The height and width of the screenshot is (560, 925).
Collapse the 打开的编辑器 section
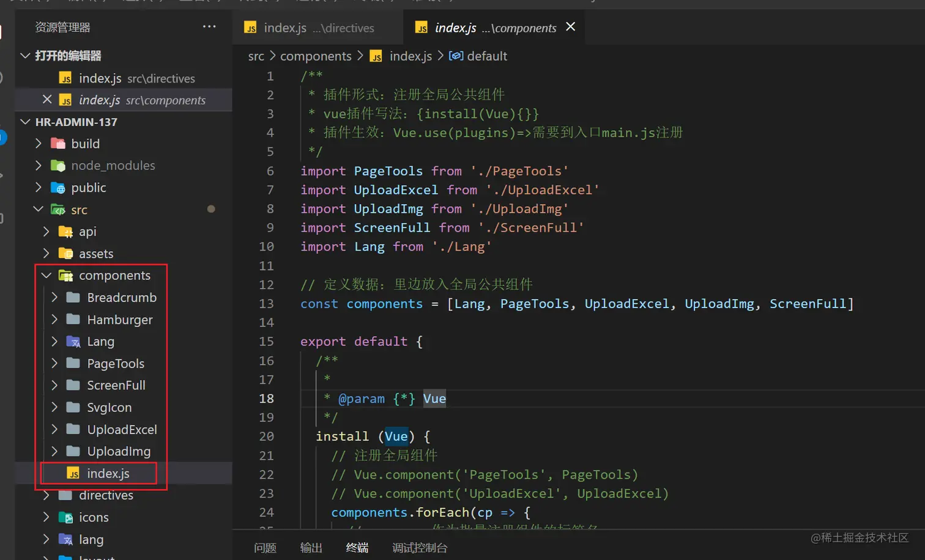click(25, 56)
